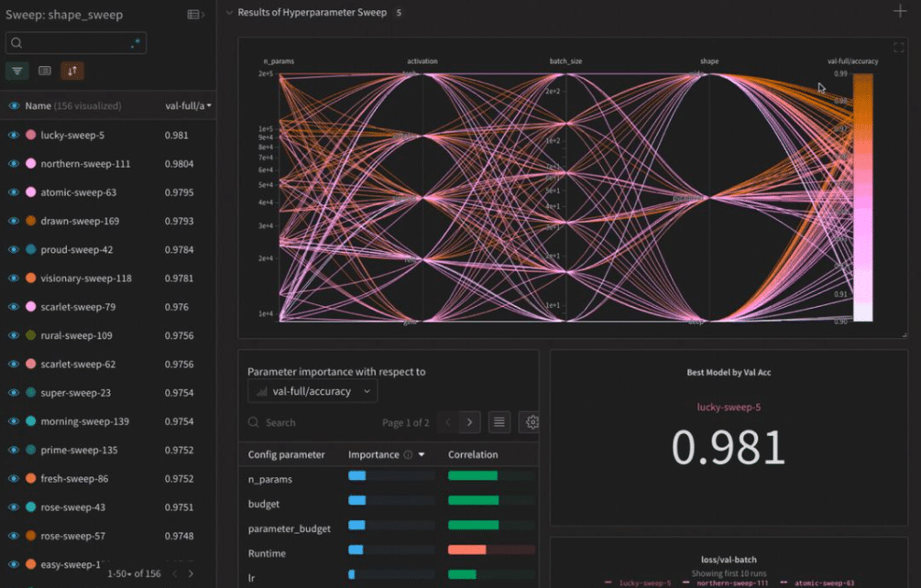Collapse the Results of Hyperparameter Sweep section
This screenshot has width=921, height=588.
pyautogui.click(x=226, y=12)
